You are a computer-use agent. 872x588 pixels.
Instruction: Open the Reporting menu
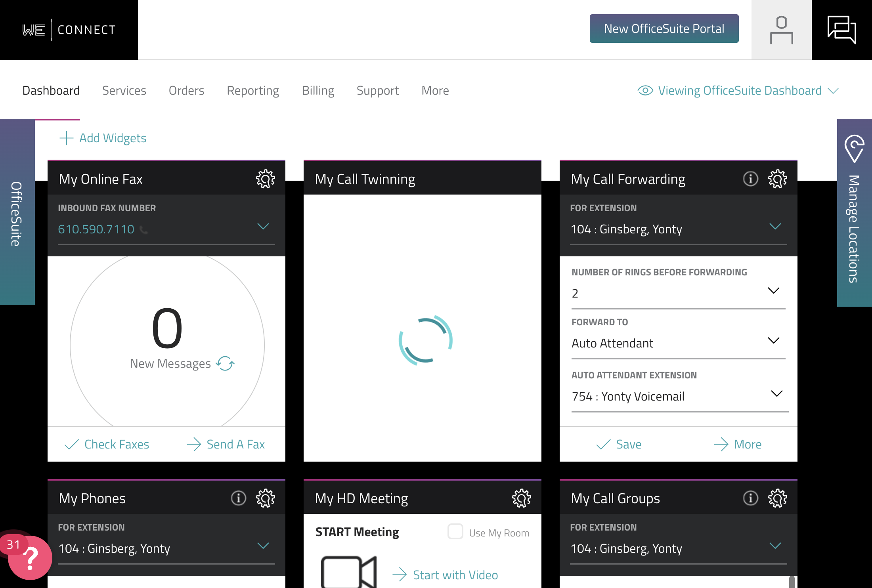pyautogui.click(x=253, y=90)
